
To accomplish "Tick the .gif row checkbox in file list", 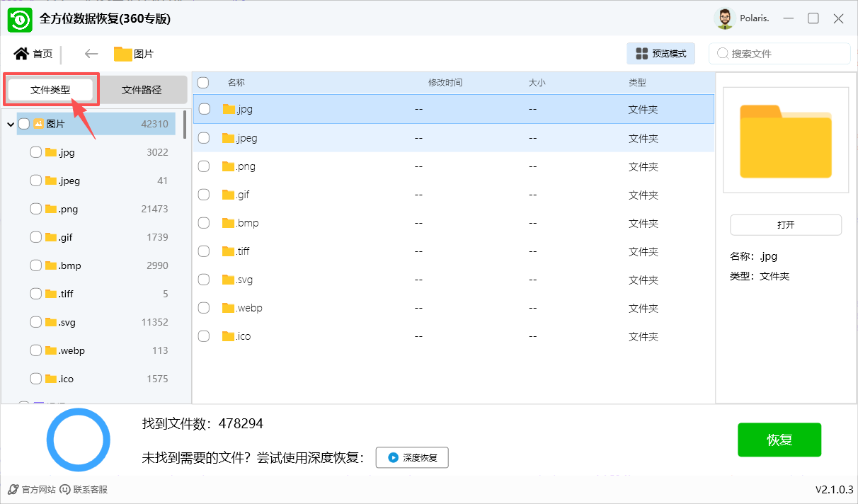I will [204, 195].
